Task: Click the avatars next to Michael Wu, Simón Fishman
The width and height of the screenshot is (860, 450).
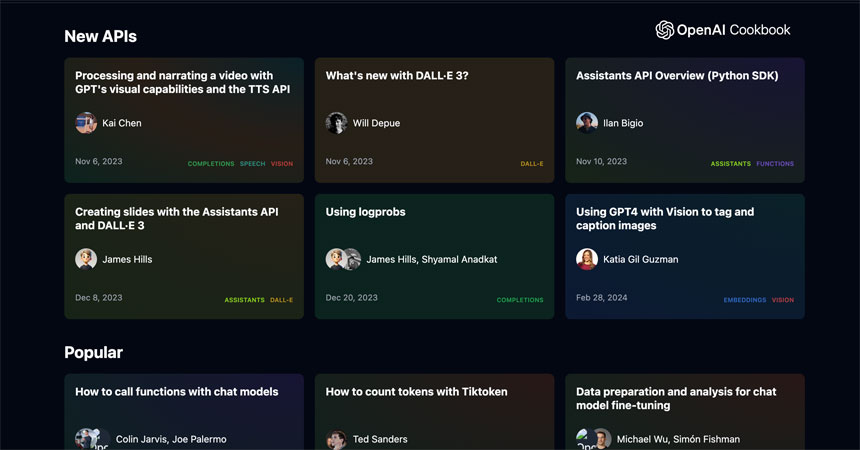Action: (593, 439)
